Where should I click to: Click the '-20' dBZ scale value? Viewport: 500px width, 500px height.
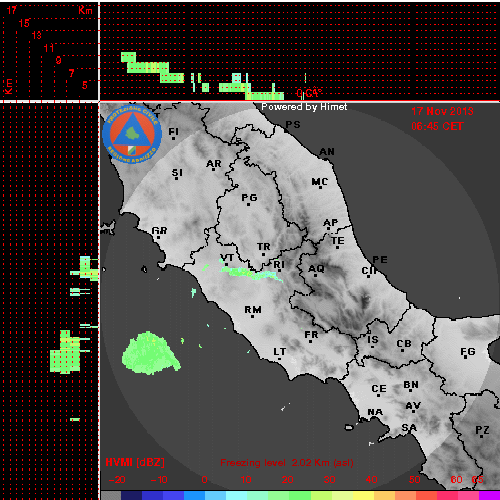click(x=117, y=480)
